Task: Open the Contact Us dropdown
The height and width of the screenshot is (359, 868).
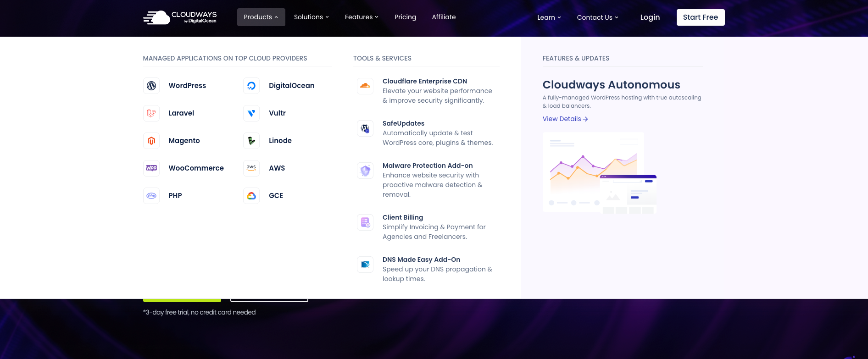Action: [x=598, y=17]
